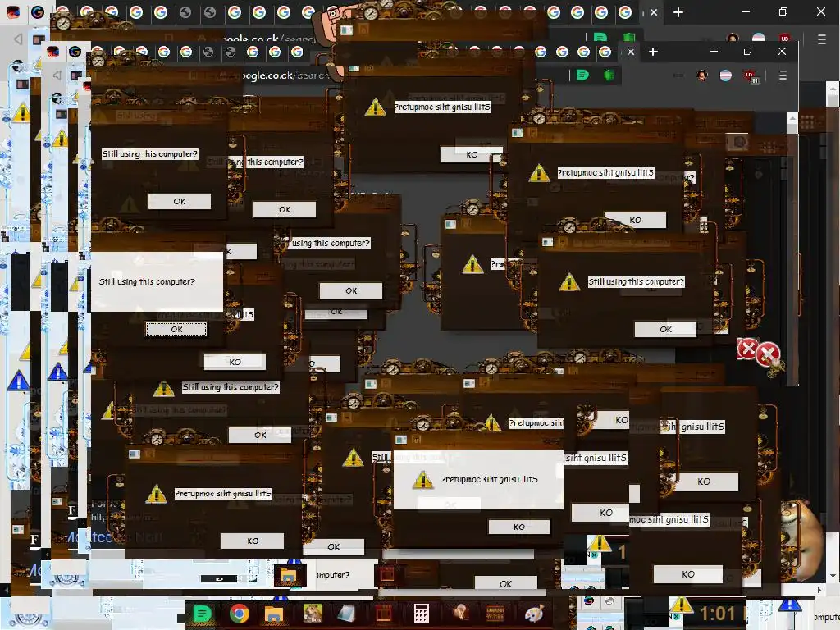840x630 pixels.
Task: Open hamburger menu of front browser window
Action: tap(783, 75)
